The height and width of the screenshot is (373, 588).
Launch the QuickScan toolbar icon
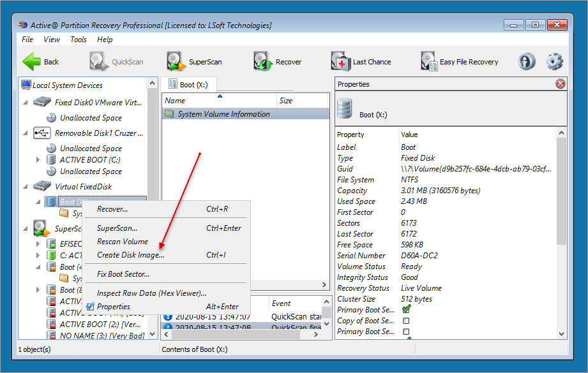click(98, 61)
